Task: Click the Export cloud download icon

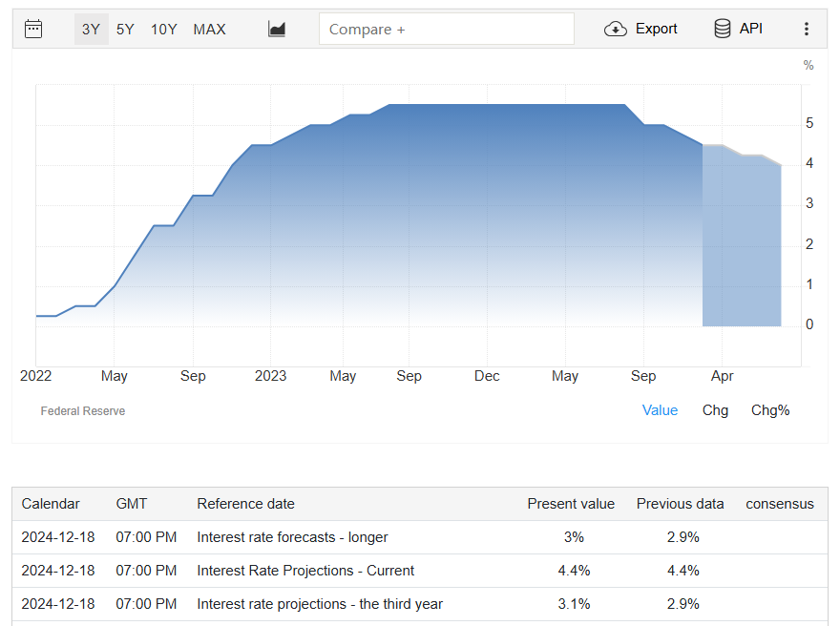Action: [616, 29]
